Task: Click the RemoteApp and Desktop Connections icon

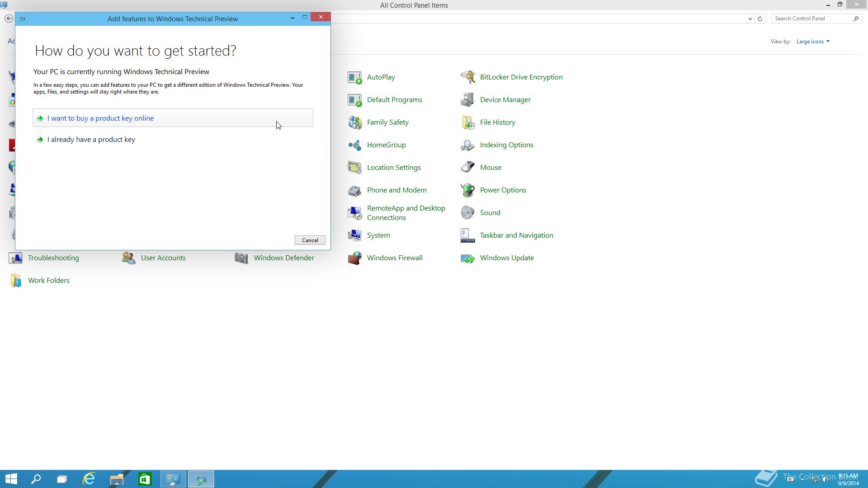Action: click(x=354, y=213)
